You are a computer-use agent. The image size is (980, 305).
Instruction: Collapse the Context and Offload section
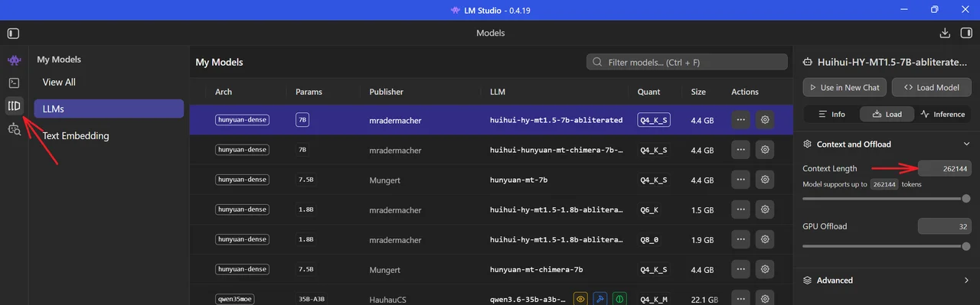[x=966, y=144]
